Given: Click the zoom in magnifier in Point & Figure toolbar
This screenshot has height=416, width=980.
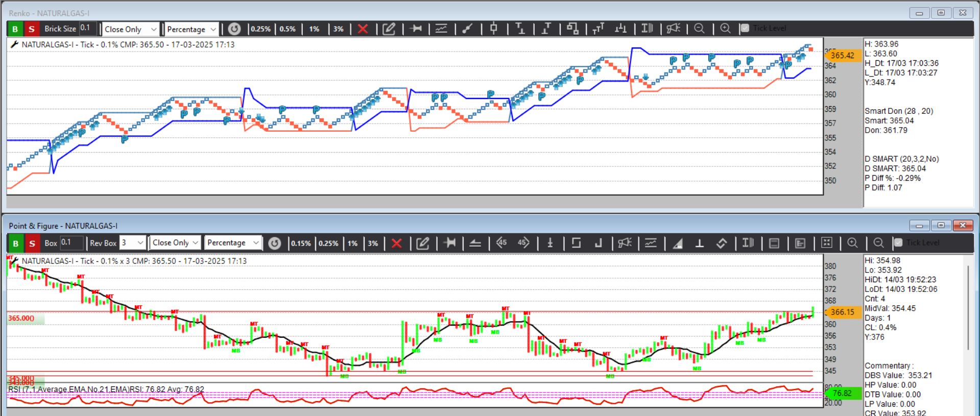Looking at the screenshot, I should click(852, 243).
